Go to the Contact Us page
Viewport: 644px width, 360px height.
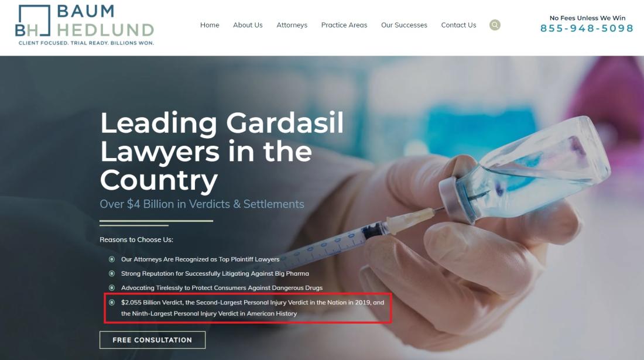(459, 25)
